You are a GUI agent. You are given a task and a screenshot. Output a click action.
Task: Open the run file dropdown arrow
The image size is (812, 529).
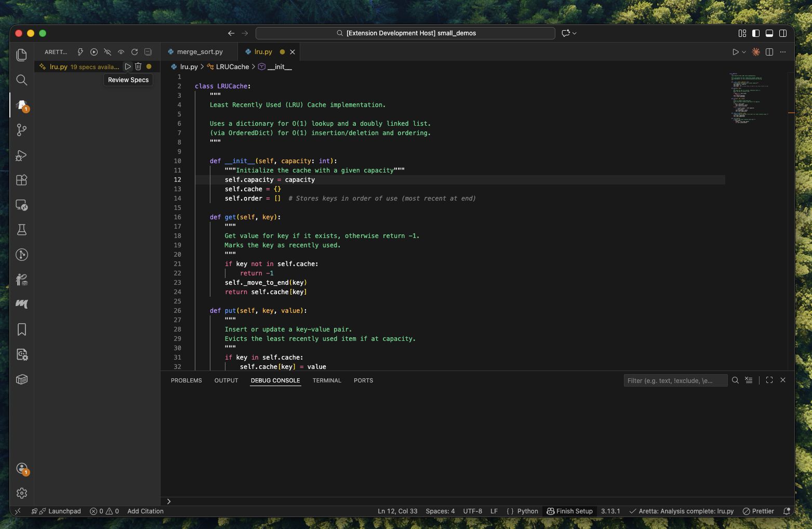[x=744, y=52]
